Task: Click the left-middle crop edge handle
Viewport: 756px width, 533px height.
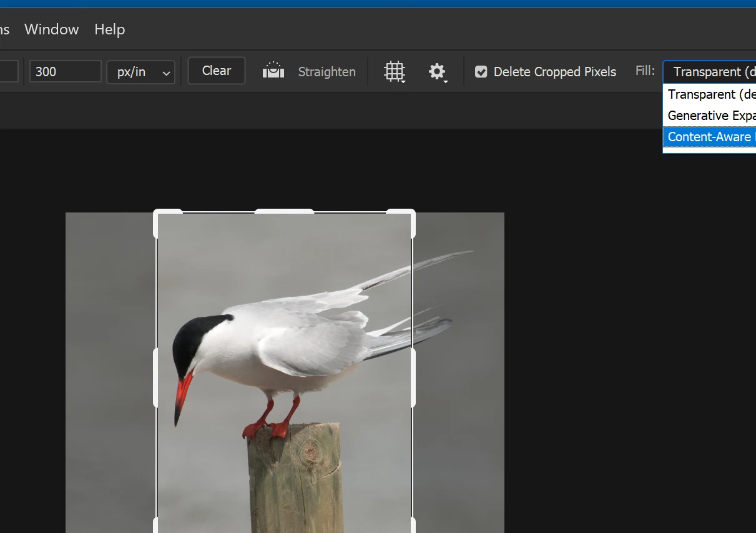Action: click(x=156, y=377)
